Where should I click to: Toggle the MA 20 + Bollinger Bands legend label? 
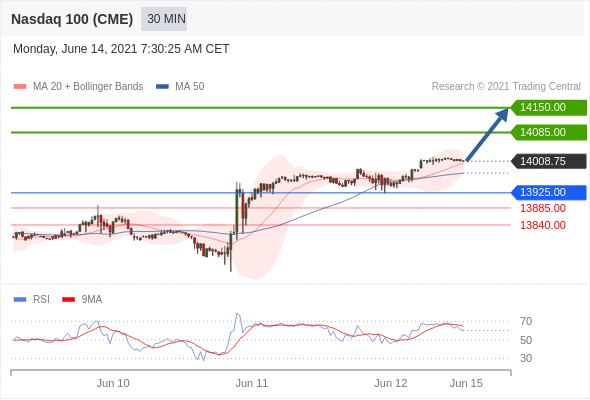(88, 87)
